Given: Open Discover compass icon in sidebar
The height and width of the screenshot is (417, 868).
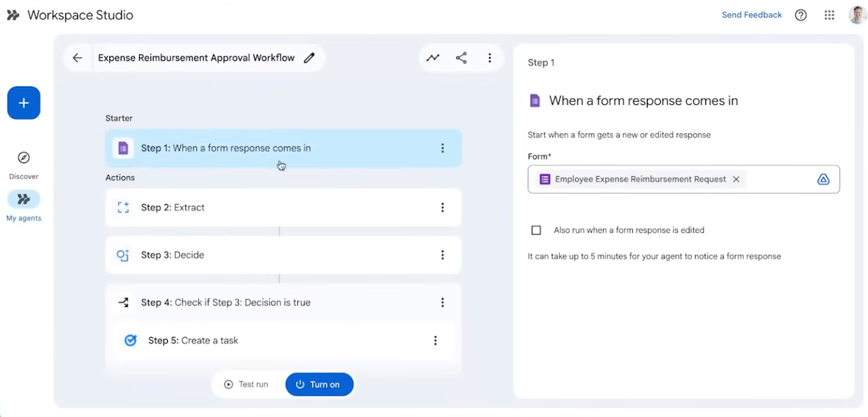Looking at the screenshot, I should click(24, 158).
